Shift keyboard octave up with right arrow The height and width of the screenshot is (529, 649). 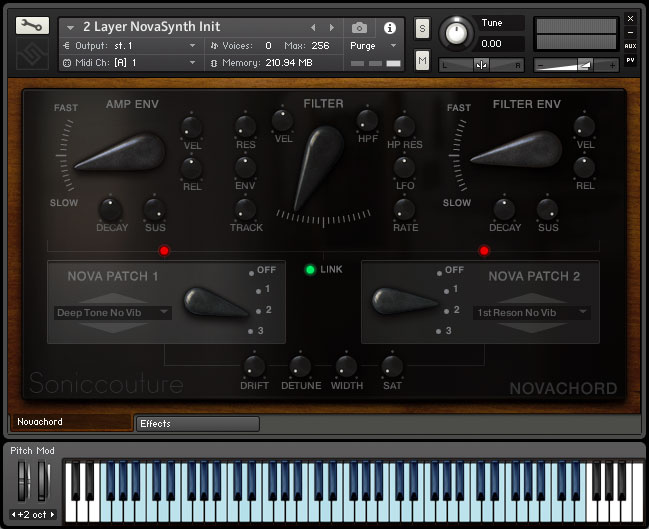pos(52,515)
